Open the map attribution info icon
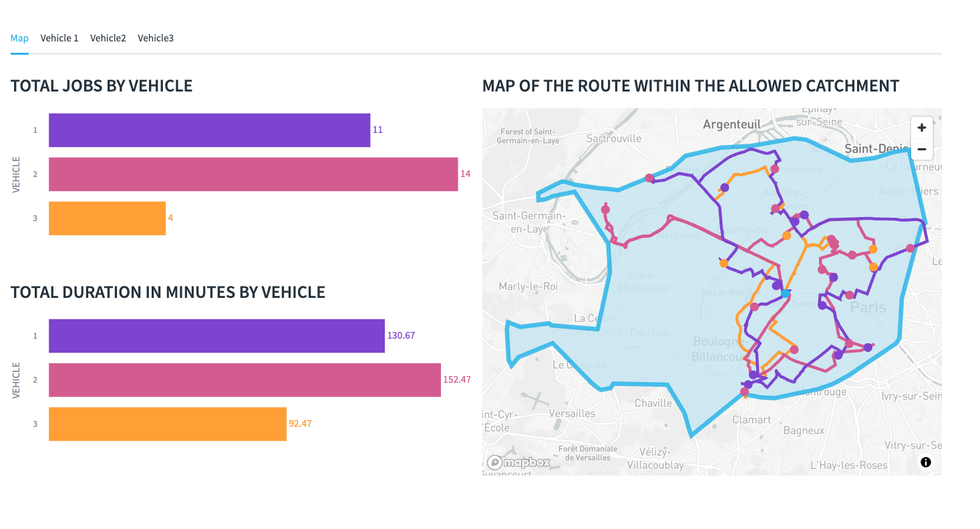980x529 pixels. (x=925, y=462)
